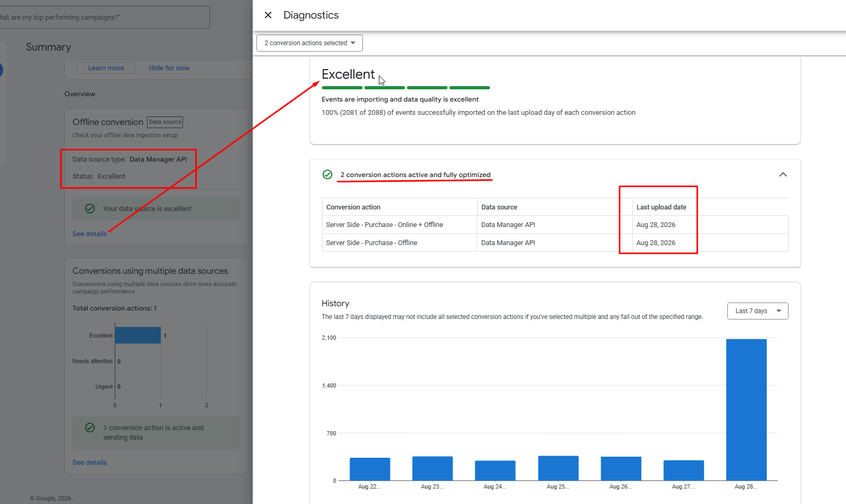
Task: Select the Aug 25 bar in History chart
Action: (x=558, y=468)
